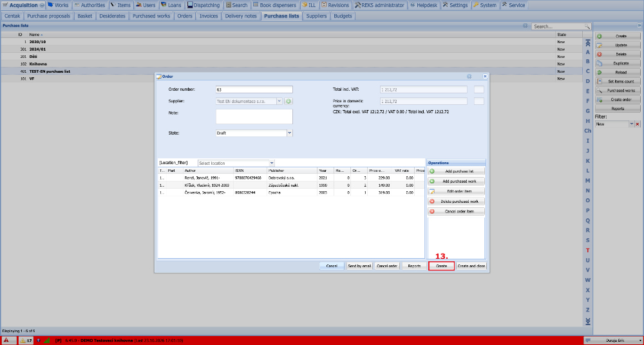Collapse the right-hand actions panel

pos(639,26)
